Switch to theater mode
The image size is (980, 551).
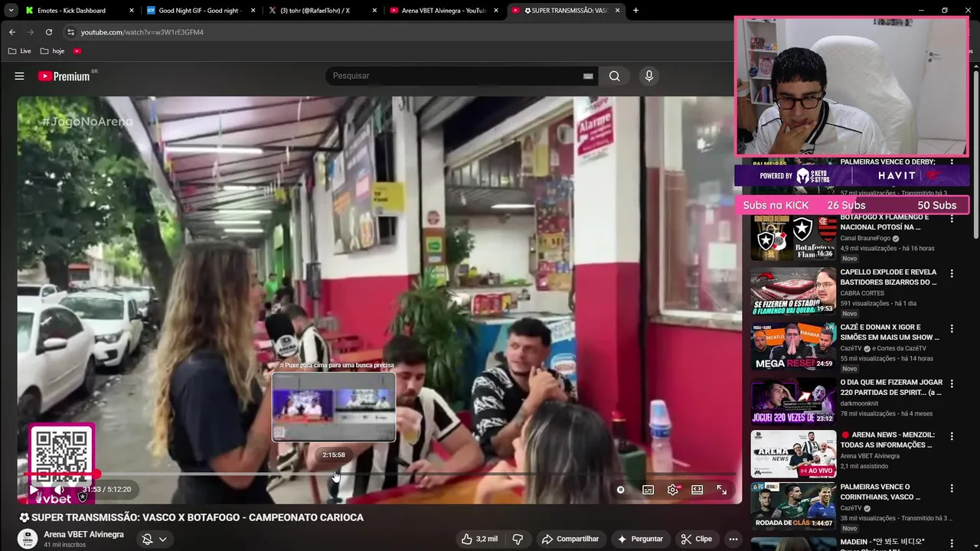click(x=697, y=490)
